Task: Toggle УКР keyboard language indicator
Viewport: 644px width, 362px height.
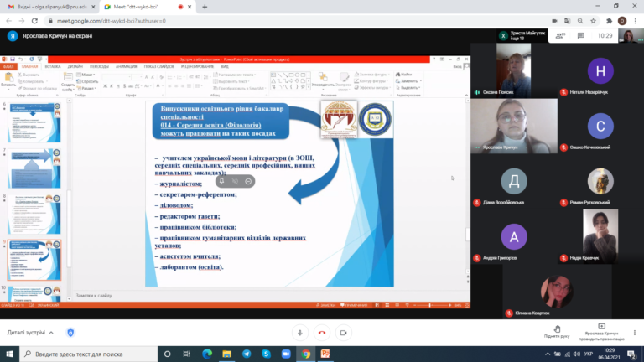Action: click(588, 354)
